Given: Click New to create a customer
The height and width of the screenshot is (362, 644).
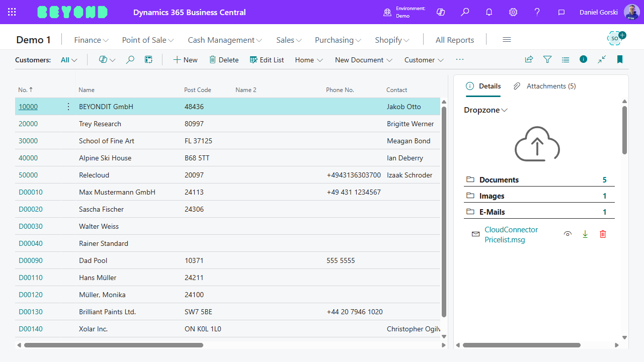Looking at the screenshot, I should [x=185, y=59].
